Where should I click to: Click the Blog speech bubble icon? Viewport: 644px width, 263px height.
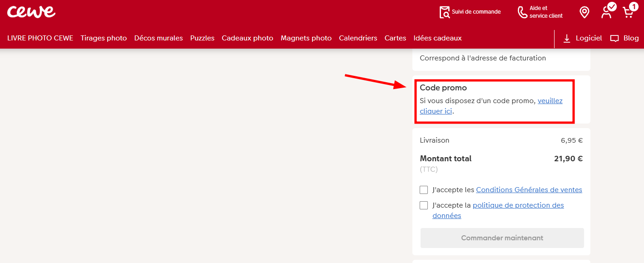tap(614, 39)
